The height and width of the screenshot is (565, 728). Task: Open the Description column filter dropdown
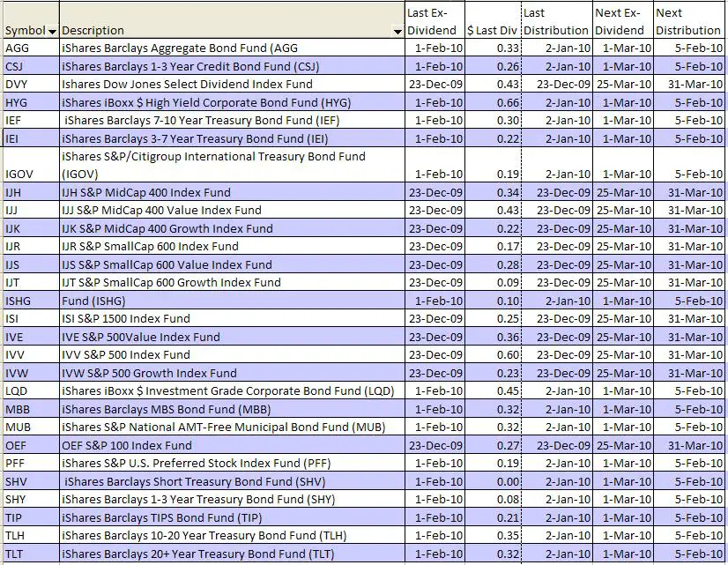397,32
